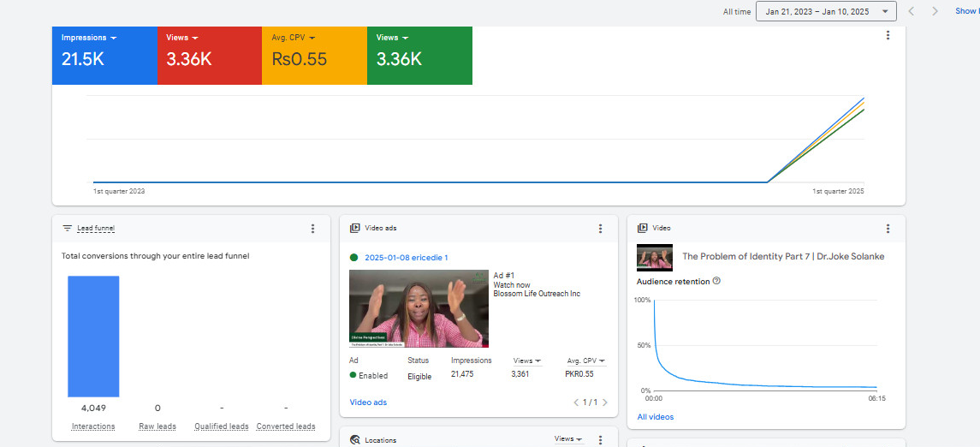This screenshot has height=447, width=980.
Task: Go to previous date range arrow
Action: point(911,11)
